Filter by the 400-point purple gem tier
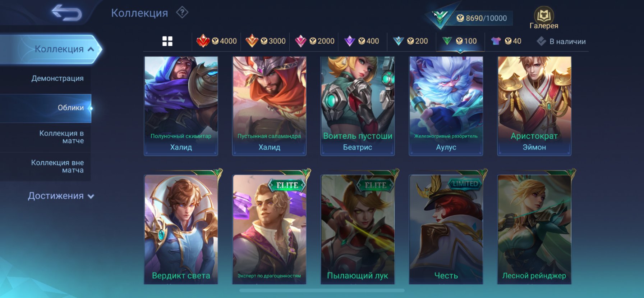 (362, 41)
